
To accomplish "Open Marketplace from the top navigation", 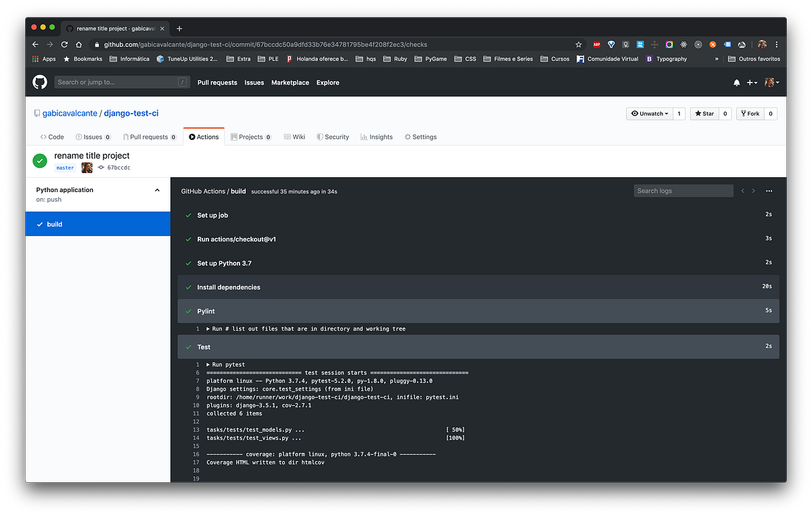I will pos(290,82).
